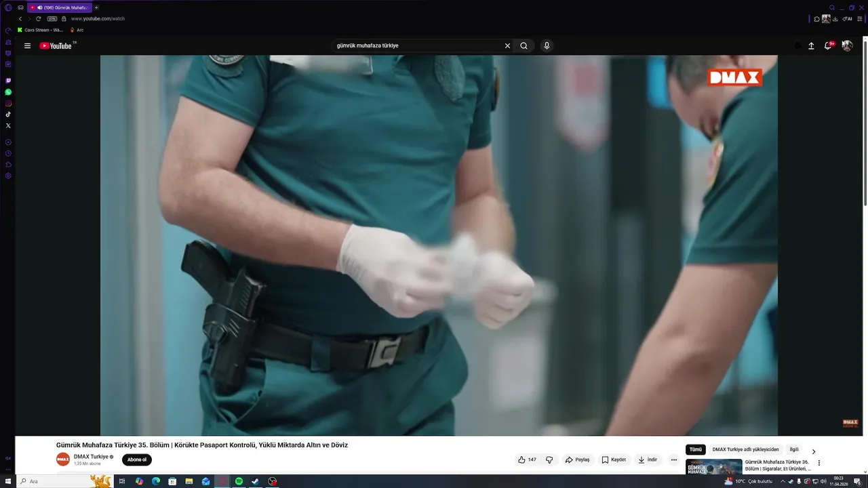Open the AI assistant button in the toolbar
This screenshot has width=868, height=488.
click(847, 19)
